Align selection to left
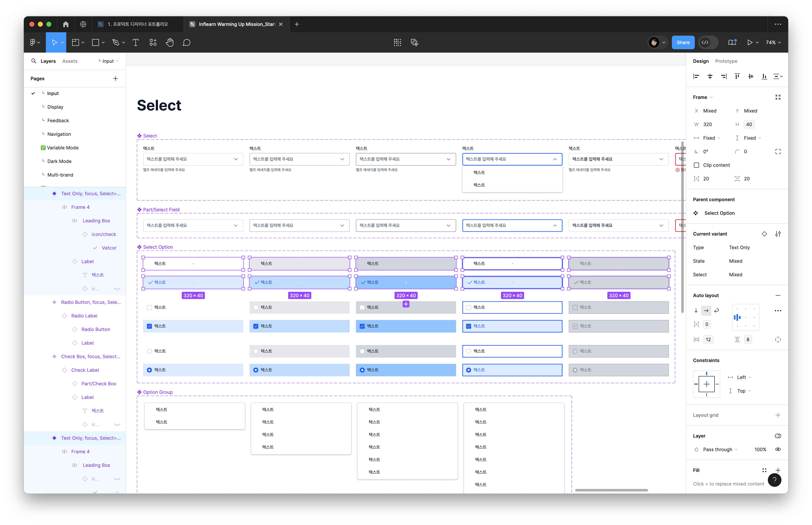 [x=696, y=76]
